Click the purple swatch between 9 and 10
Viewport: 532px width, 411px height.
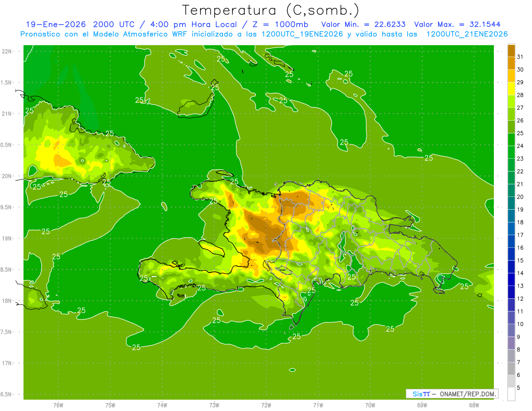coord(511,330)
